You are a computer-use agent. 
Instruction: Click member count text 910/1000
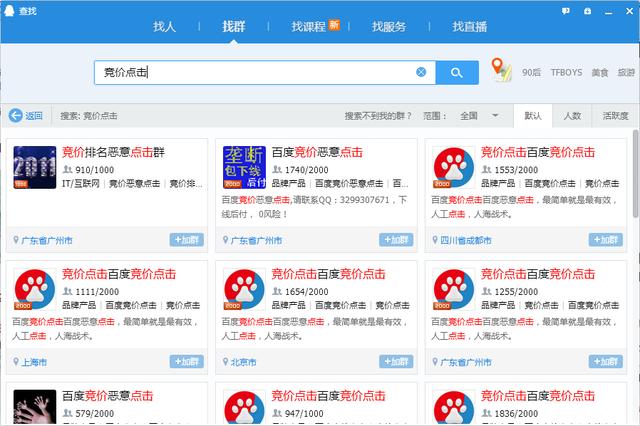94,170
